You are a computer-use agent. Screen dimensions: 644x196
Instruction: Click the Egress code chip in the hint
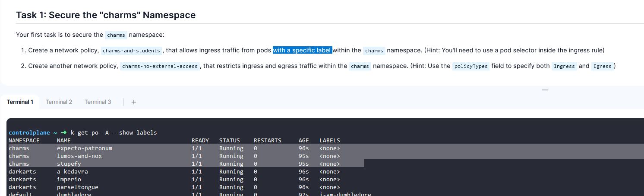(x=602, y=66)
